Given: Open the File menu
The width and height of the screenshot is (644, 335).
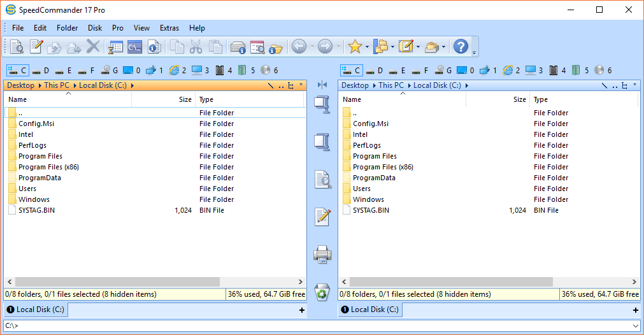Looking at the screenshot, I should click(18, 28).
